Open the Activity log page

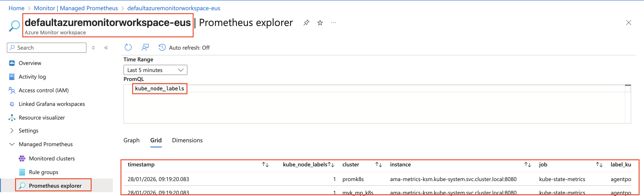[x=32, y=77]
